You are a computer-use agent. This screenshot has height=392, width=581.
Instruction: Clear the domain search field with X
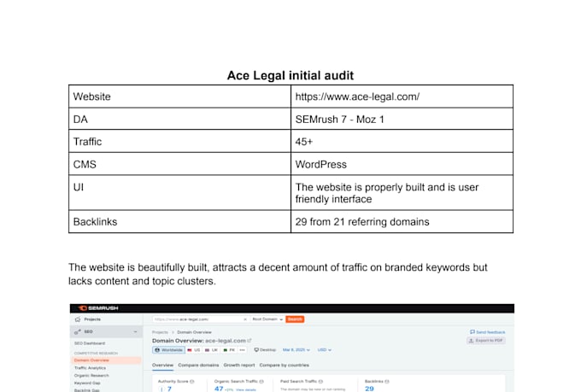pos(245,319)
